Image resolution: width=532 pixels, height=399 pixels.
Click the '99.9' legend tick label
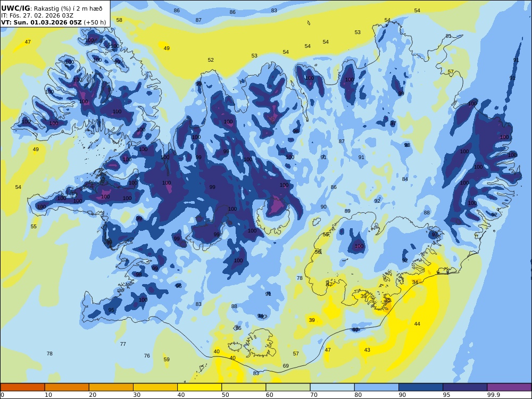click(x=493, y=395)
